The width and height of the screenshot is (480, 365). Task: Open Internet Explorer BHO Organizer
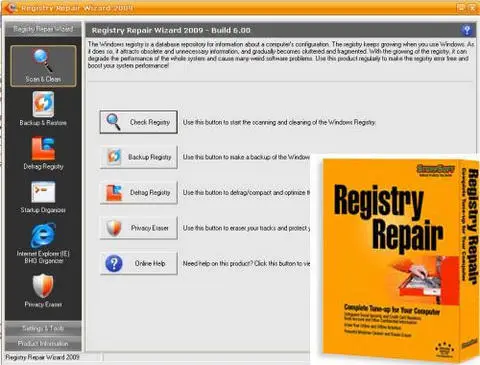pos(43,243)
